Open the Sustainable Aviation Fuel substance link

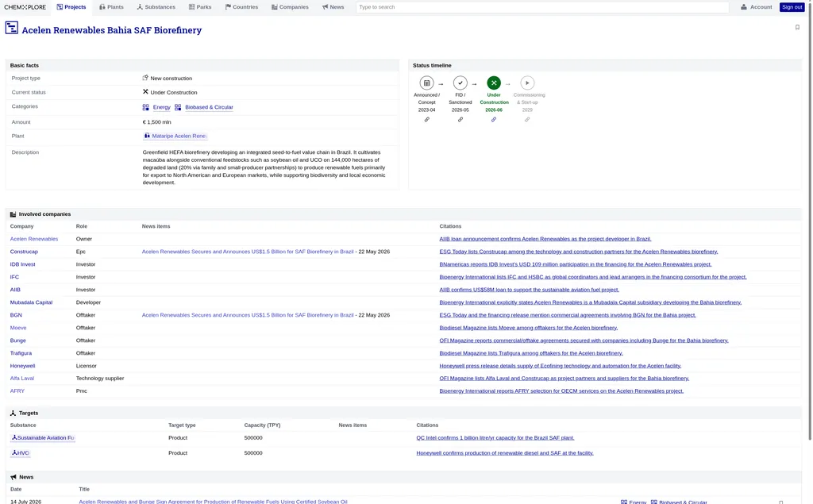43,437
